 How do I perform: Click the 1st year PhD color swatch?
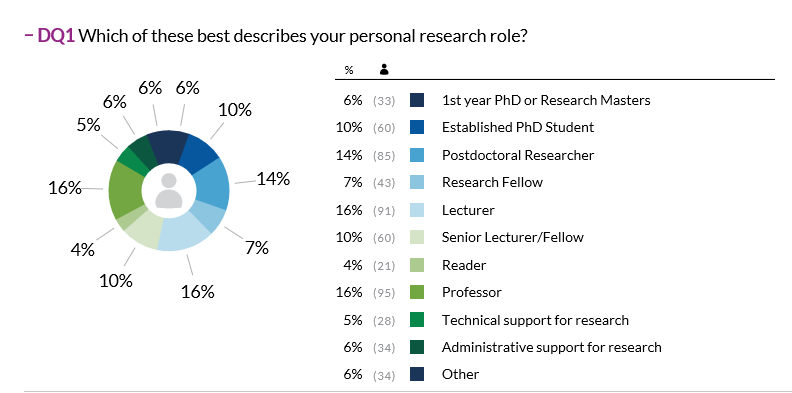click(417, 100)
